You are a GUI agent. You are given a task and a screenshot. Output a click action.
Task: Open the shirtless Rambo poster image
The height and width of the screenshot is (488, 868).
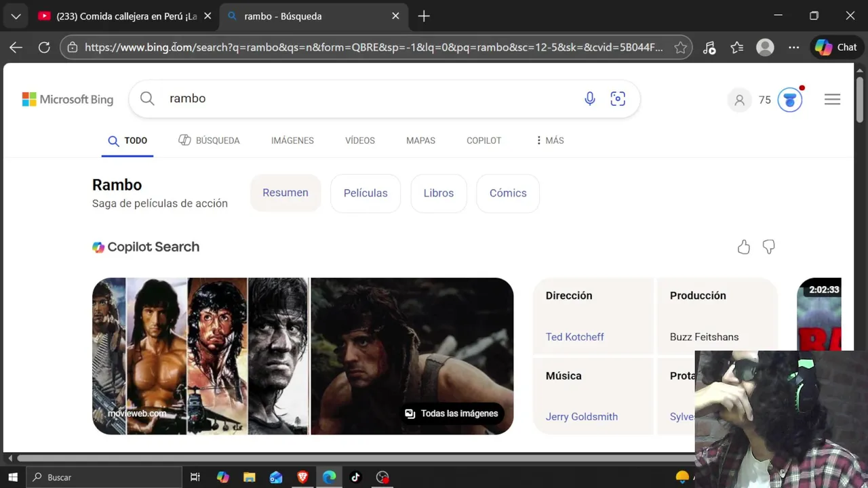pyautogui.click(x=157, y=356)
